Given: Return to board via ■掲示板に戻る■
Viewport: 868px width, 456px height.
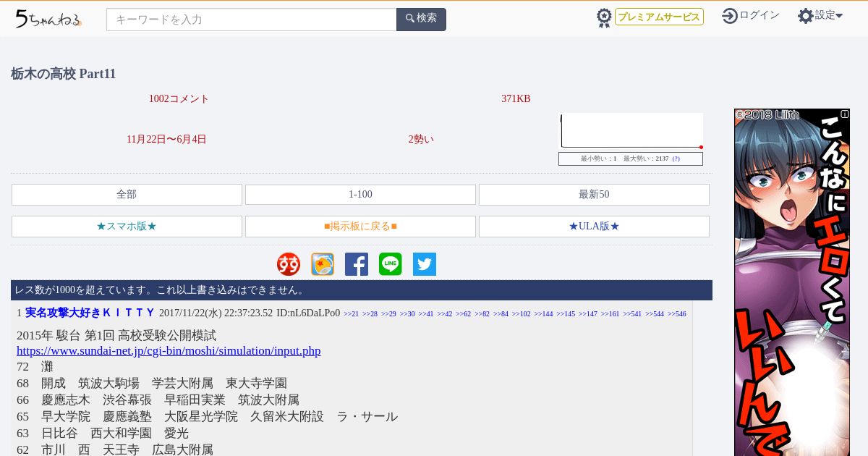Looking at the screenshot, I should pos(360,227).
